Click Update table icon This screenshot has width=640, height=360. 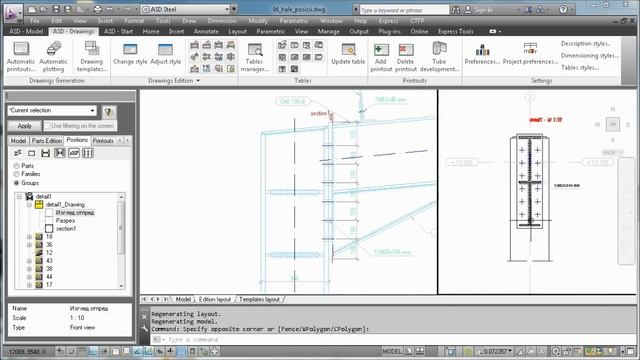tap(348, 49)
